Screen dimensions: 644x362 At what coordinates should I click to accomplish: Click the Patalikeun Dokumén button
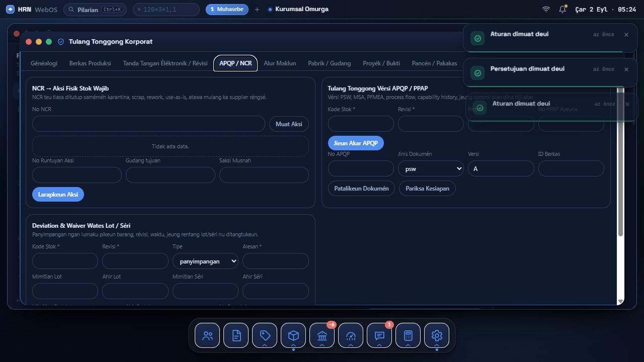[x=361, y=189]
